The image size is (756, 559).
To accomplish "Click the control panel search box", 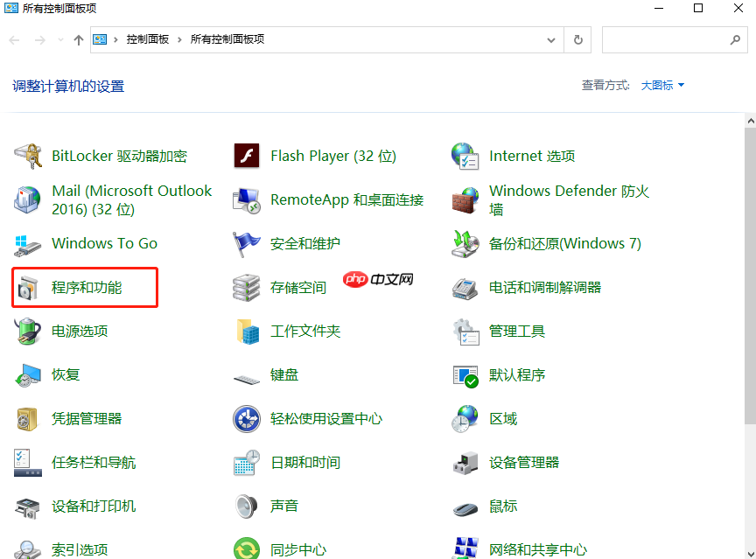I will (675, 40).
